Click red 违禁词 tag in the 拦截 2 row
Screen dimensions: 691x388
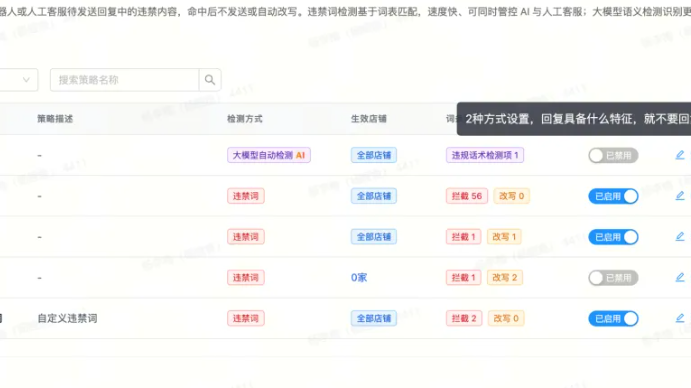point(245,318)
